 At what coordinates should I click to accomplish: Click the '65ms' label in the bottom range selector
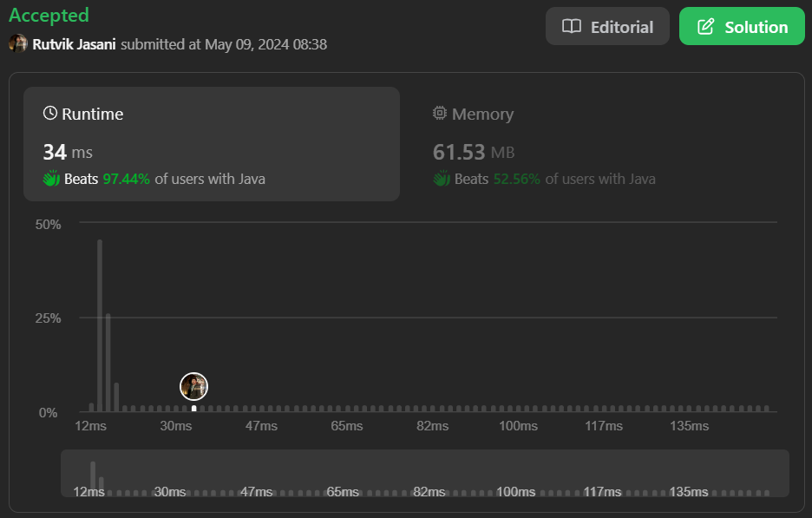pos(343,492)
